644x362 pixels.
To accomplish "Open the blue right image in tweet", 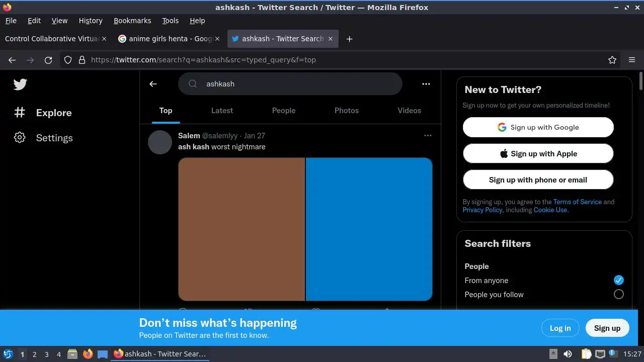I will point(369,229).
